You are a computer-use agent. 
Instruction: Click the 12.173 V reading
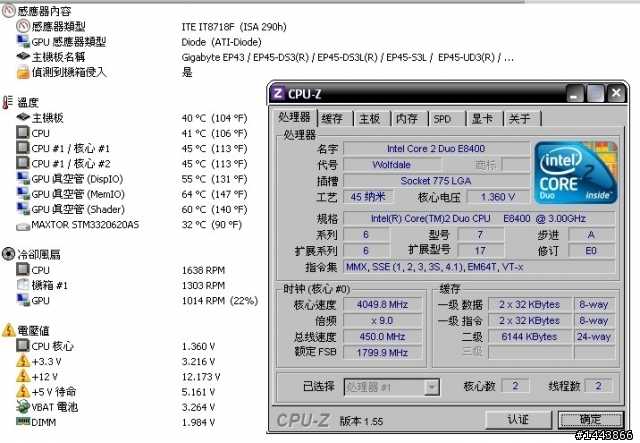(200, 377)
